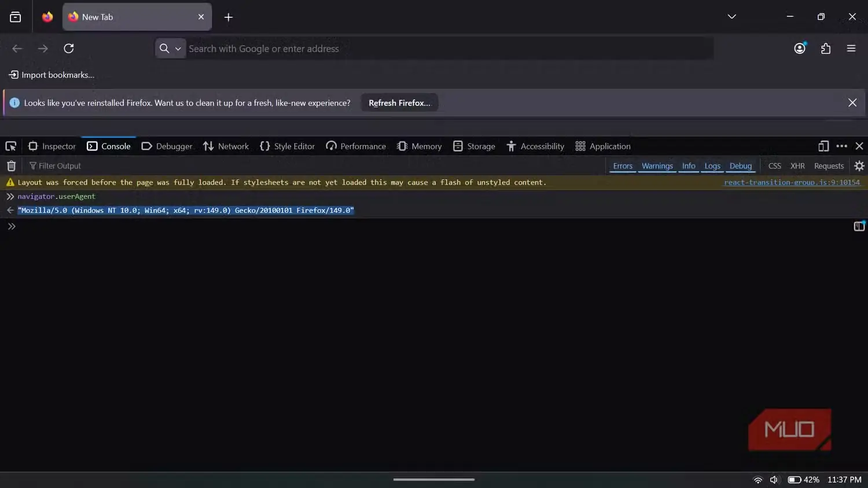Open a new tab with plus button

click(229, 17)
